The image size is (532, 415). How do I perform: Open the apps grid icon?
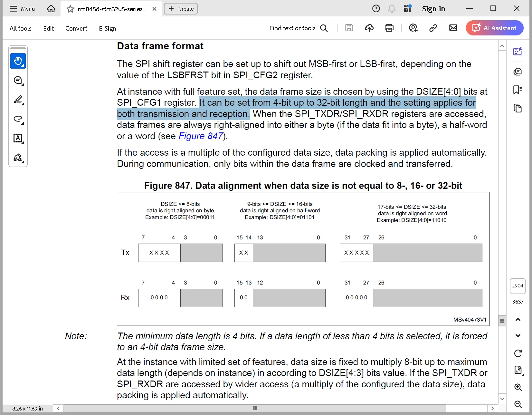click(407, 9)
